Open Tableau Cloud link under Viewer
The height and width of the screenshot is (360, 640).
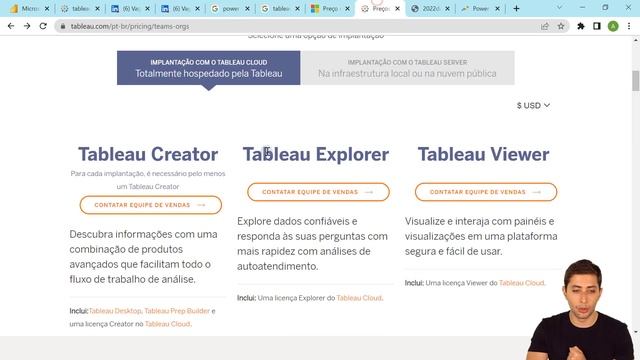click(x=522, y=283)
